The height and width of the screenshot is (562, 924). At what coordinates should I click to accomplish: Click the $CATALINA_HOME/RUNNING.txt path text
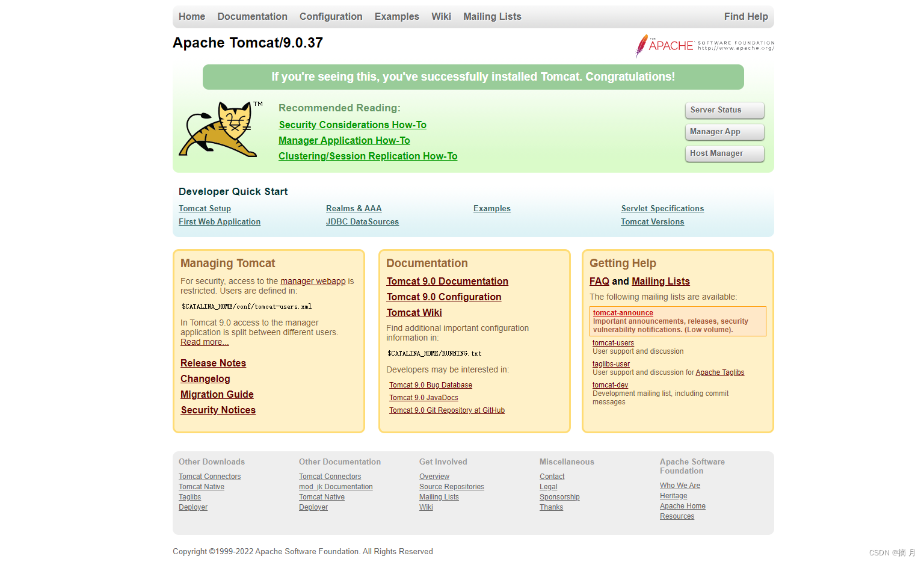pos(434,353)
